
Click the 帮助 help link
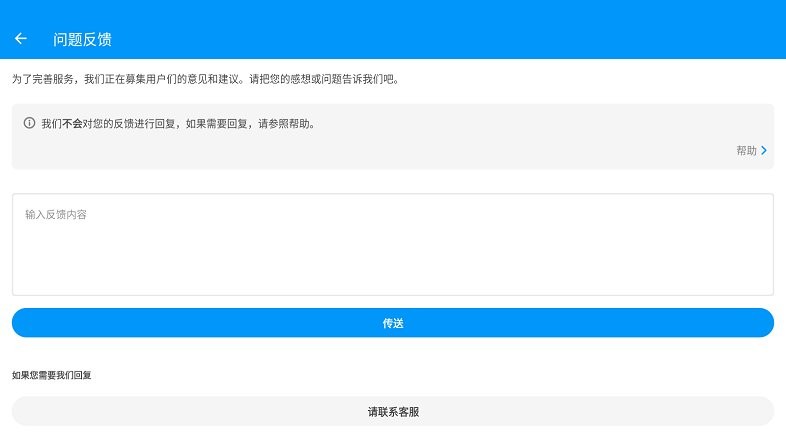tap(746, 151)
